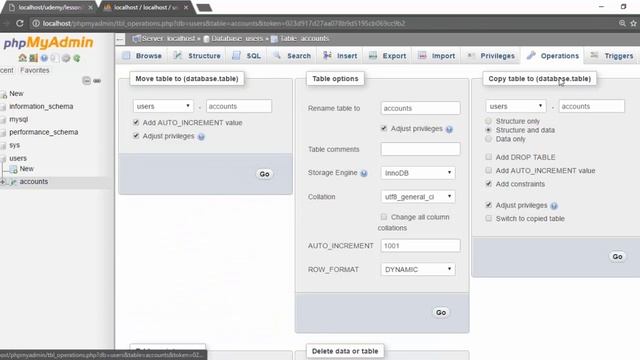Click Go in Copy table section
This screenshot has width=640, height=360.
coord(617,257)
